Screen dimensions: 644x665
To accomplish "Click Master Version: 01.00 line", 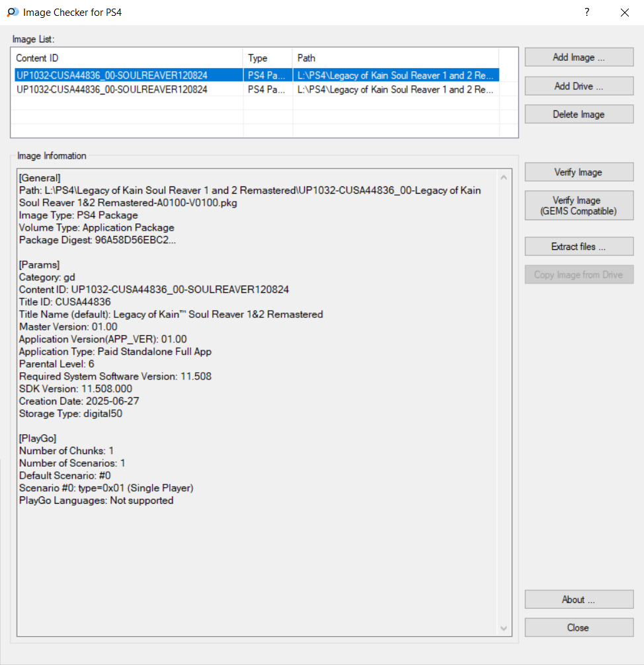I will pyautogui.click(x=68, y=327).
